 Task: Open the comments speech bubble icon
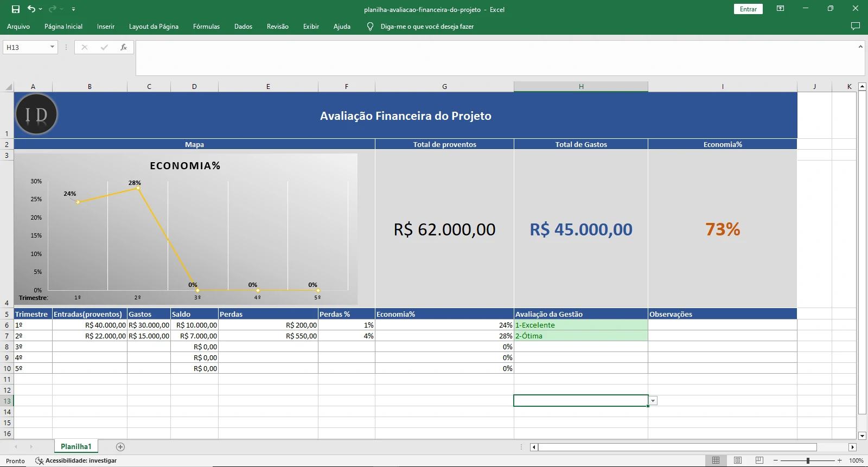pyautogui.click(x=856, y=26)
